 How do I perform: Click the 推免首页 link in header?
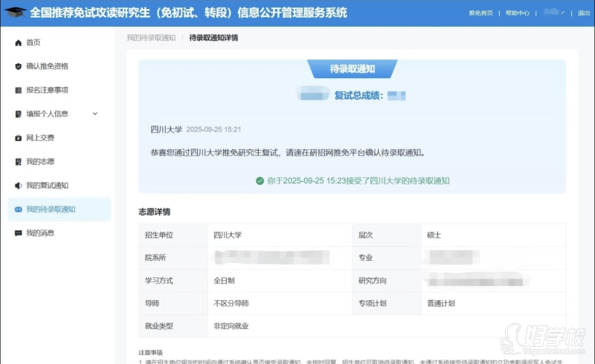tap(480, 13)
